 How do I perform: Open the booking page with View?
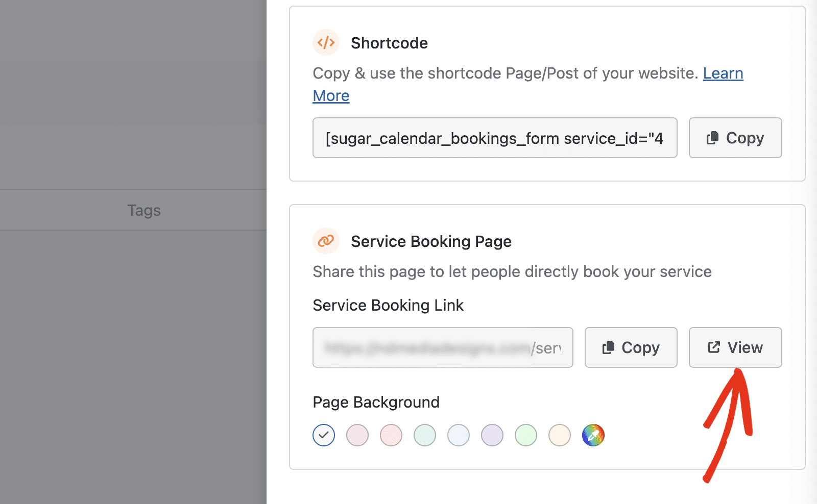[735, 347]
